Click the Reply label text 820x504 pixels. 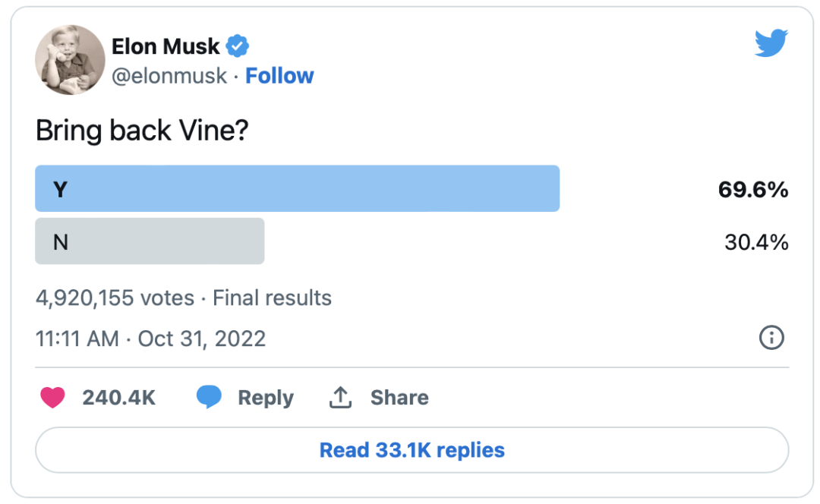[265, 398]
